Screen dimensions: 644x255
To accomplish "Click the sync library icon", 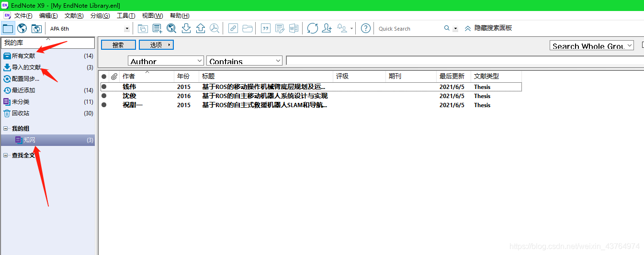I will tap(313, 28).
